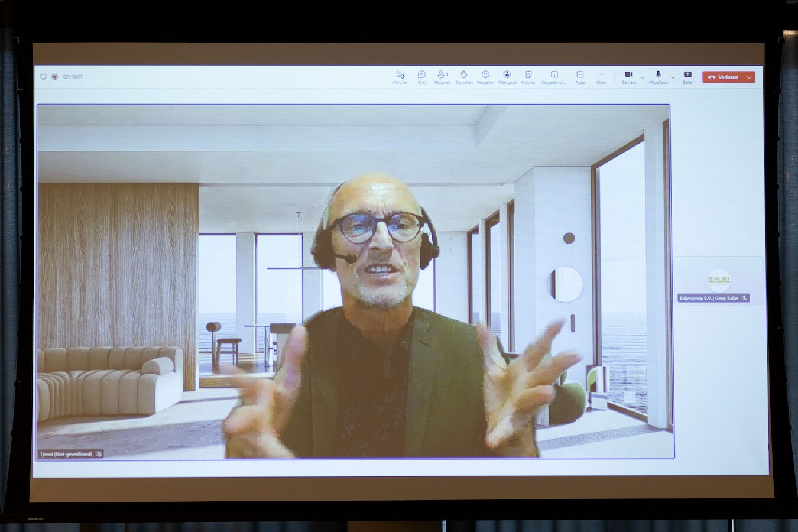The height and width of the screenshot is (532, 798).
Task: Expand the Microfoon options dropdown arrow
Action: [673, 77]
